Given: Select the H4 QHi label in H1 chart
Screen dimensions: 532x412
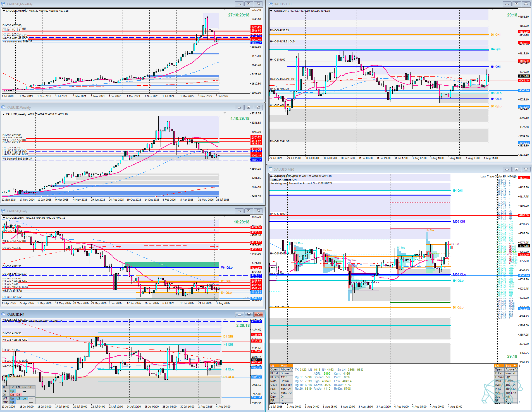Looking at the screenshot, I should [496, 49].
